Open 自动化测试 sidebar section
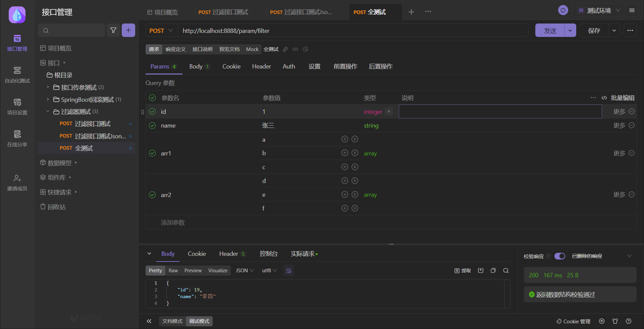This screenshot has width=644, height=329. [17, 75]
